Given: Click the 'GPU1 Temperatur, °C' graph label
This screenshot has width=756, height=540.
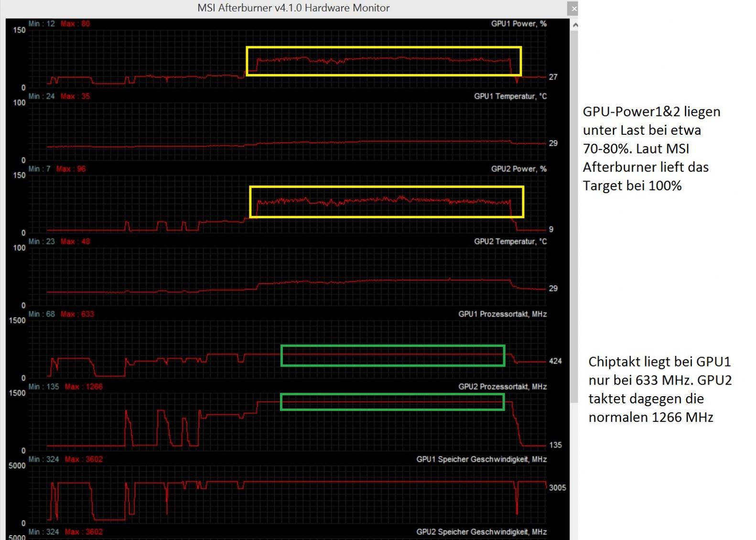Looking at the screenshot, I should coord(510,96).
